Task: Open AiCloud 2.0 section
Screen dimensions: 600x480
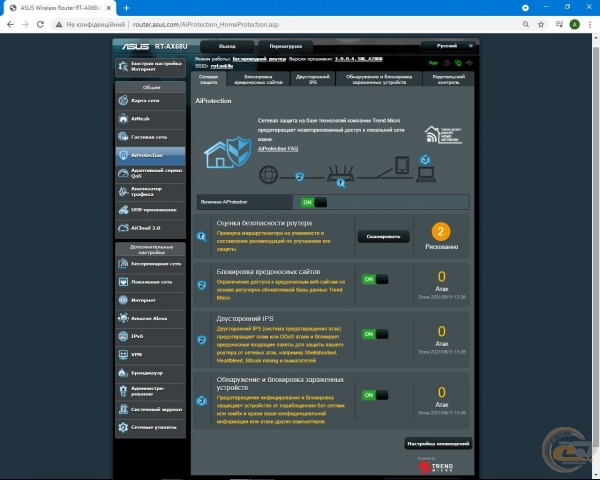Action: [x=150, y=228]
